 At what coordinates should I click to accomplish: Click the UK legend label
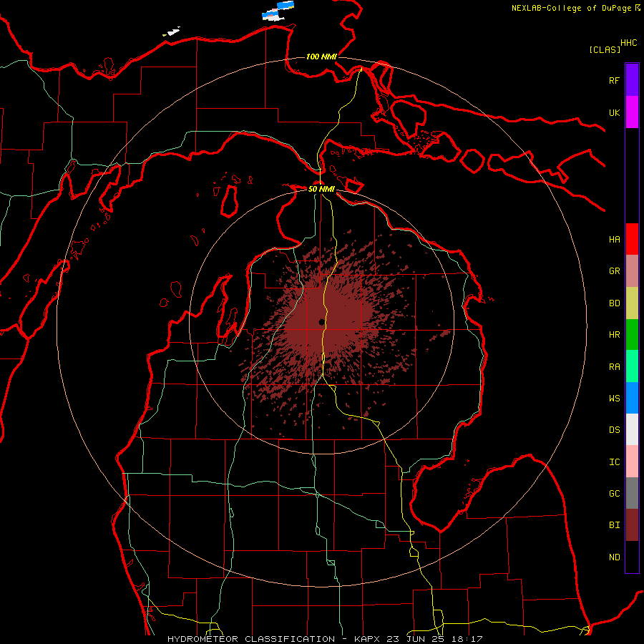614,112
